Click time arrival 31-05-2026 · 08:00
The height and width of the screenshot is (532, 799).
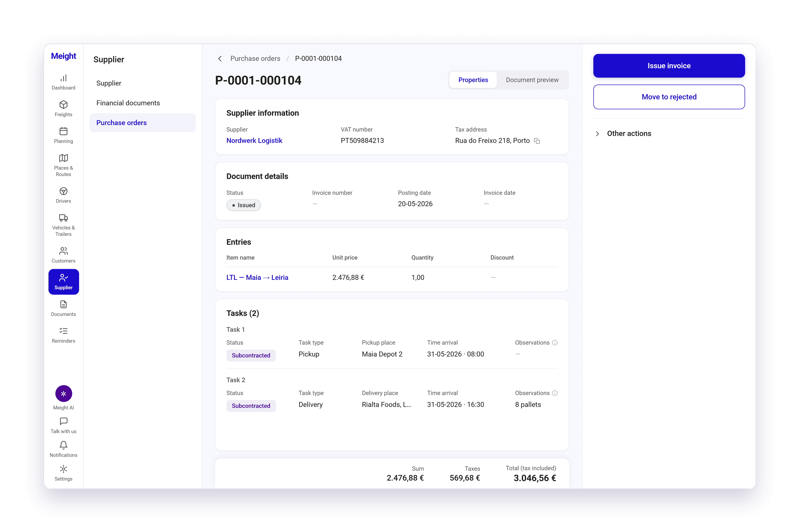coord(455,354)
